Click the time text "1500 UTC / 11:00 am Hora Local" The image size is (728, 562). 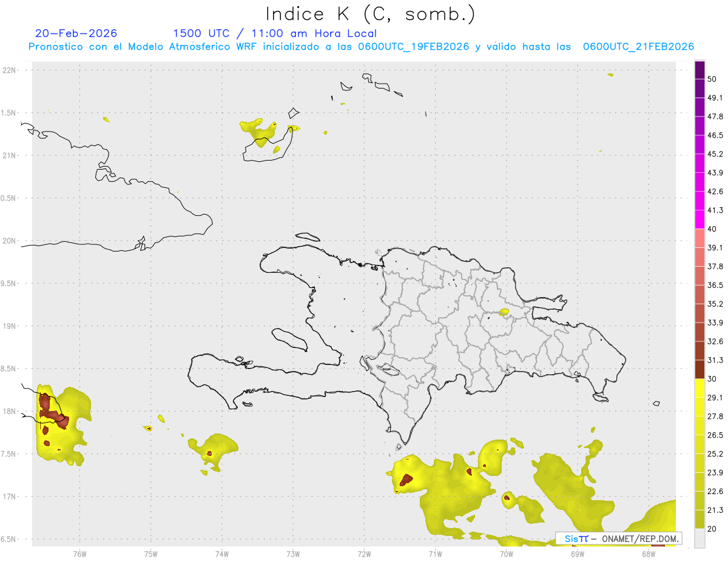(x=275, y=33)
